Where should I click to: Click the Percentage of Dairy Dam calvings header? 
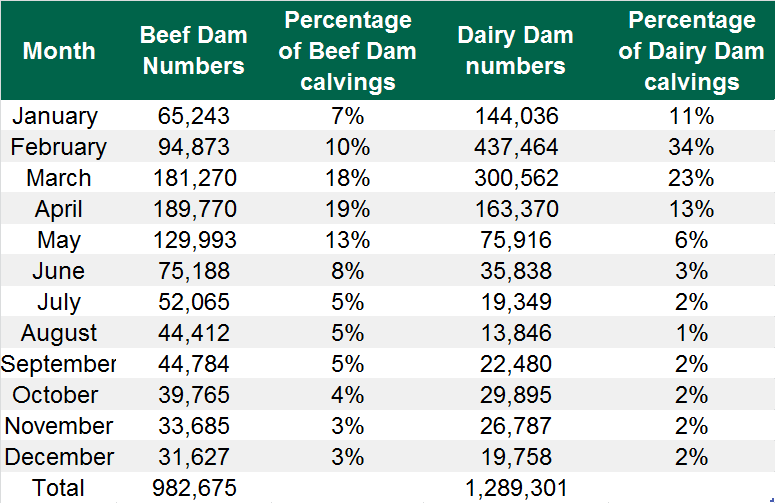[x=690, y=50]
